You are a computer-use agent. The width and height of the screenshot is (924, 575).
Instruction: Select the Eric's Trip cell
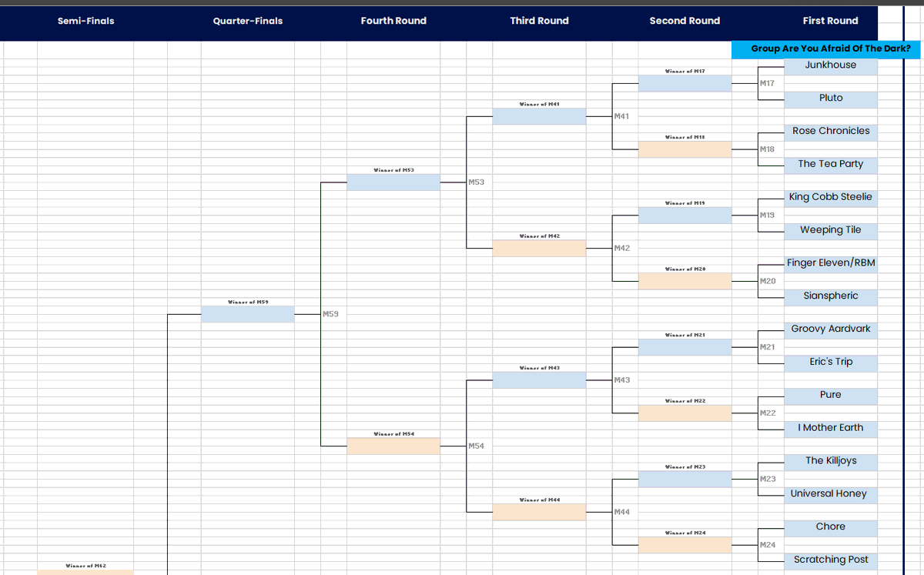coord(830,363)
